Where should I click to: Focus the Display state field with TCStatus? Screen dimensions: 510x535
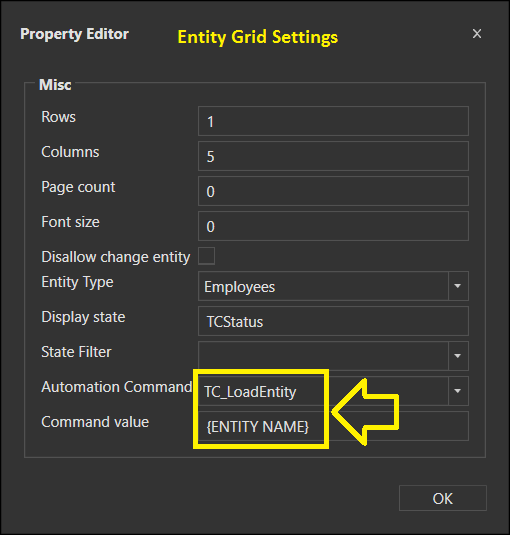333,321
